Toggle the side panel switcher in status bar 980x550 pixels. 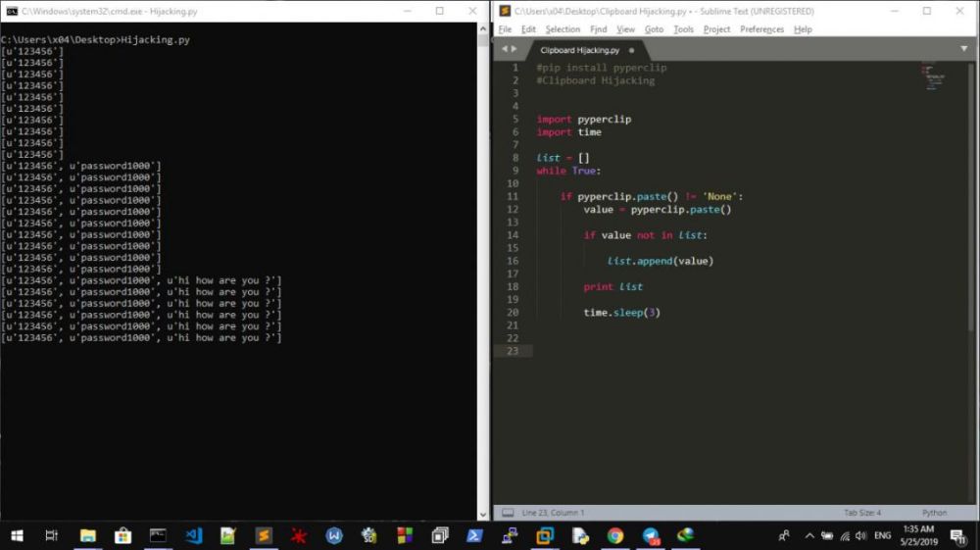tap(508, 513)
